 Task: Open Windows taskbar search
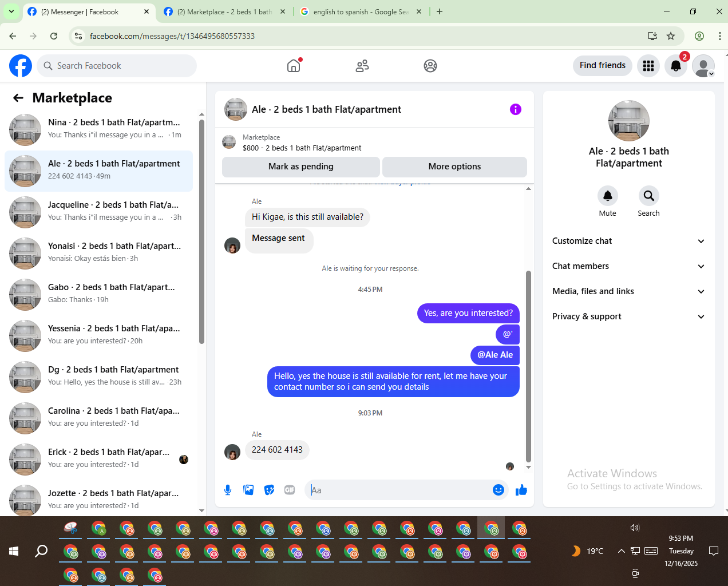click(41, 551)
